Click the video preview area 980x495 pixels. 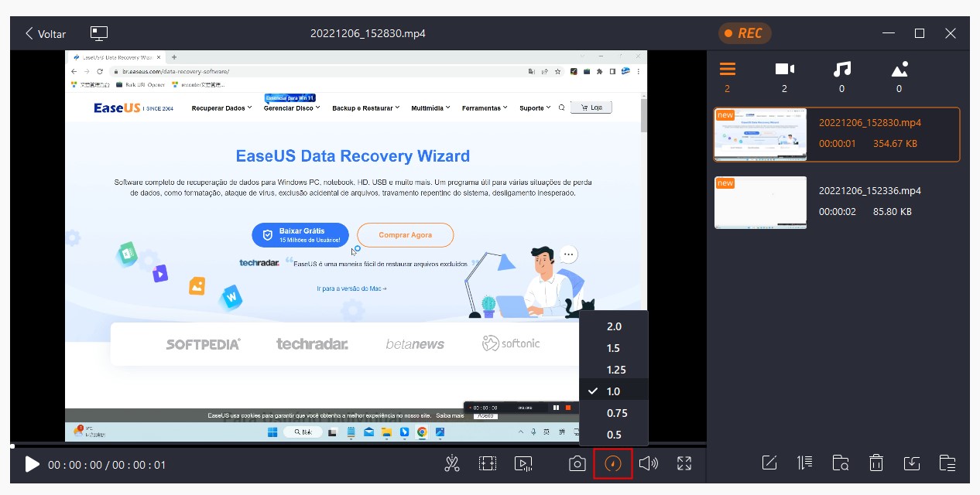pos(356,246)
